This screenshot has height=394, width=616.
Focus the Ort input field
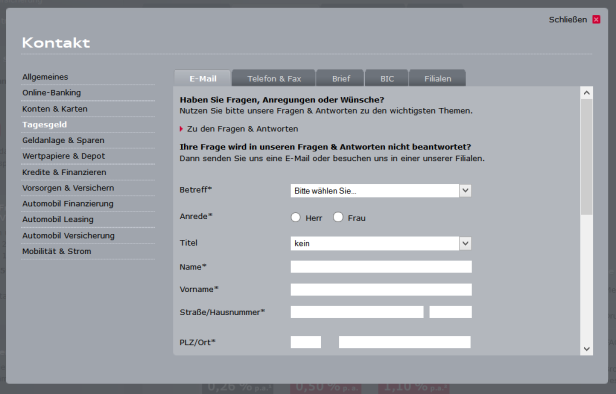click(x=405, y=342)
